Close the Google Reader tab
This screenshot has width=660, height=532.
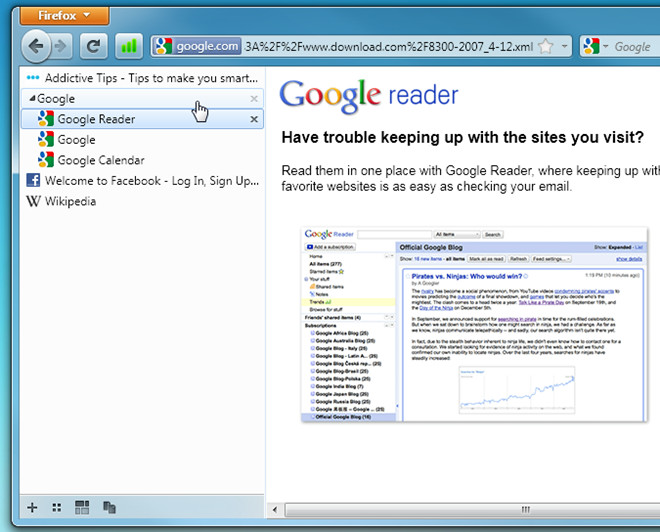click(x=254, y=119)
